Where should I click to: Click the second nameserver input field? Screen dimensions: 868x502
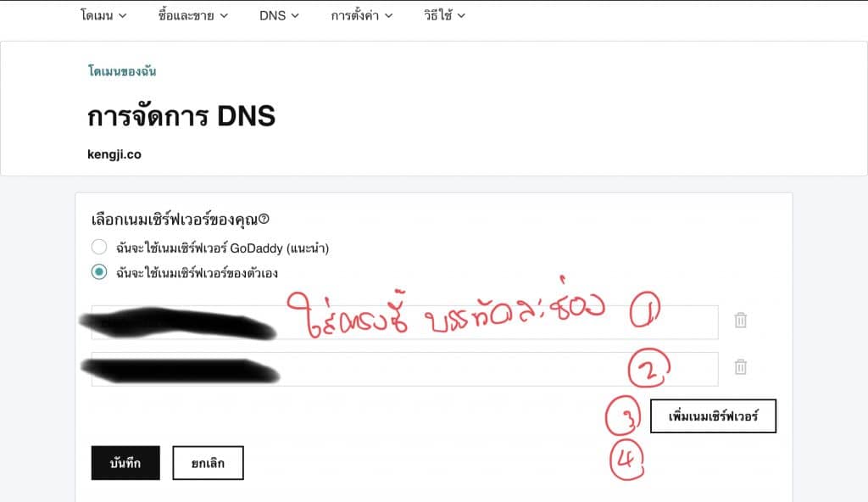click(404, 369)
